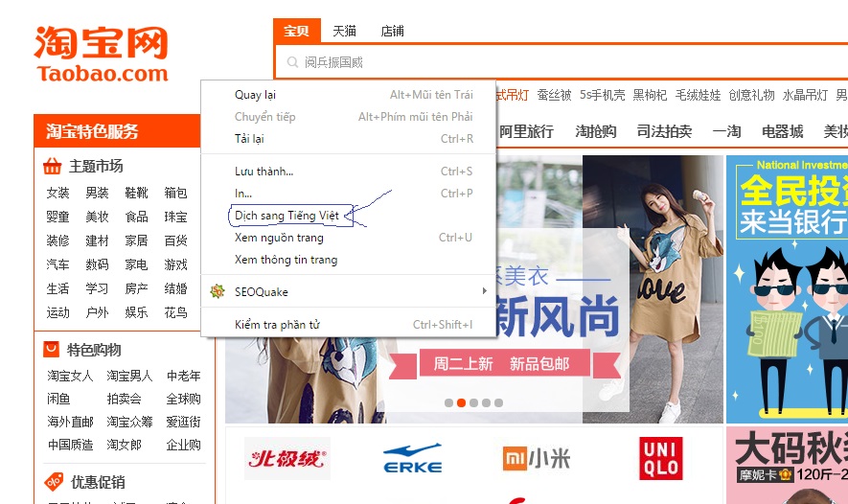Click the 特色购物 shopping bag icon
848x504 pixels.
51,350
